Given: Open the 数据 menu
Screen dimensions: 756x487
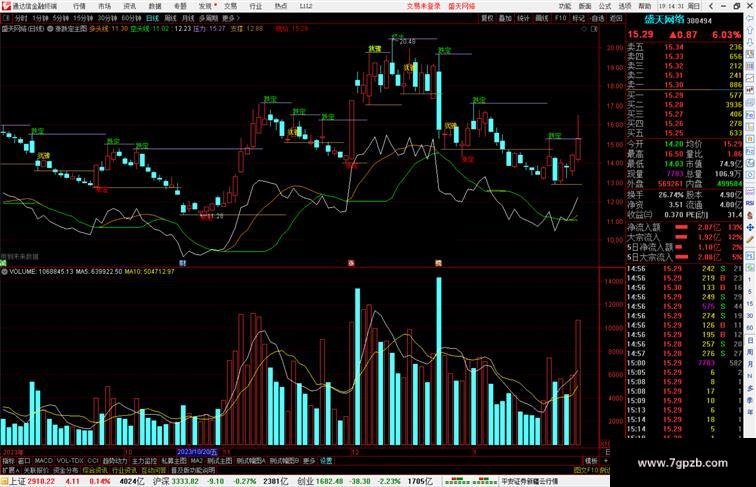Looking at the screenshot, I should coord(155,6).
